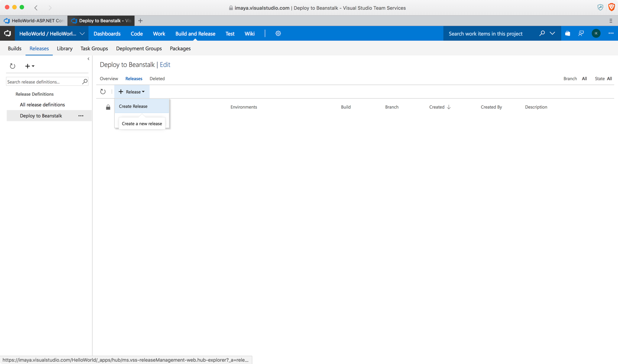Click the Environments column header
Screen dimensions: 618x364
244,107
